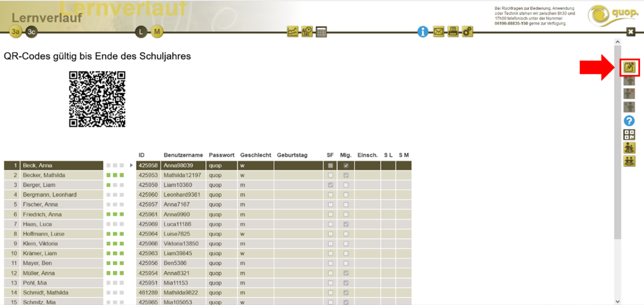Click the Geburtstag column header
This screenshot has height=305, width=644.
[x=292, y=155]
